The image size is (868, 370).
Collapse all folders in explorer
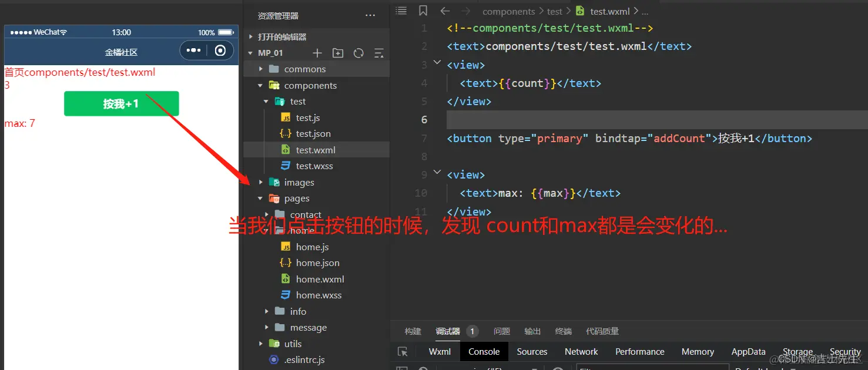pos(379,53)
